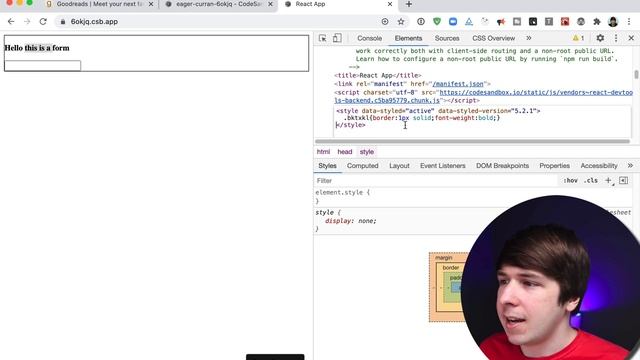Image resolution: width=640 pixels, height=360 pixels.
Task: Click the element.style rule block
Action: pyautogui.click(x=342, y=196)
